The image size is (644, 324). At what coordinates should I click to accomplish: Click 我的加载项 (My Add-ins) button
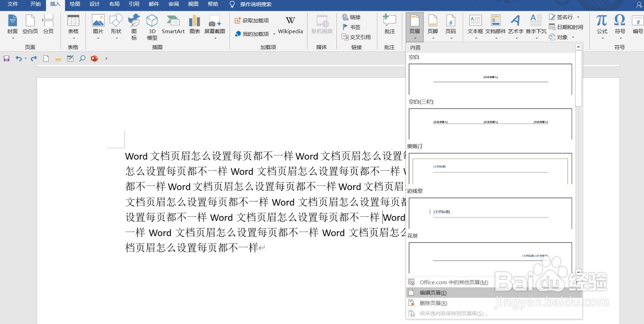click(x=252, y=34)
